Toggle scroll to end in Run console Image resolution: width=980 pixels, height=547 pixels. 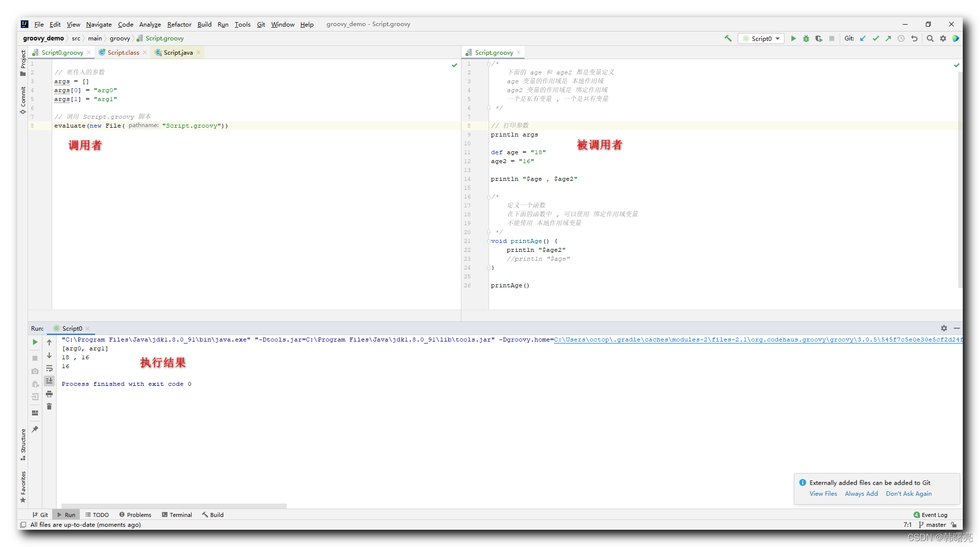(49, 381)
